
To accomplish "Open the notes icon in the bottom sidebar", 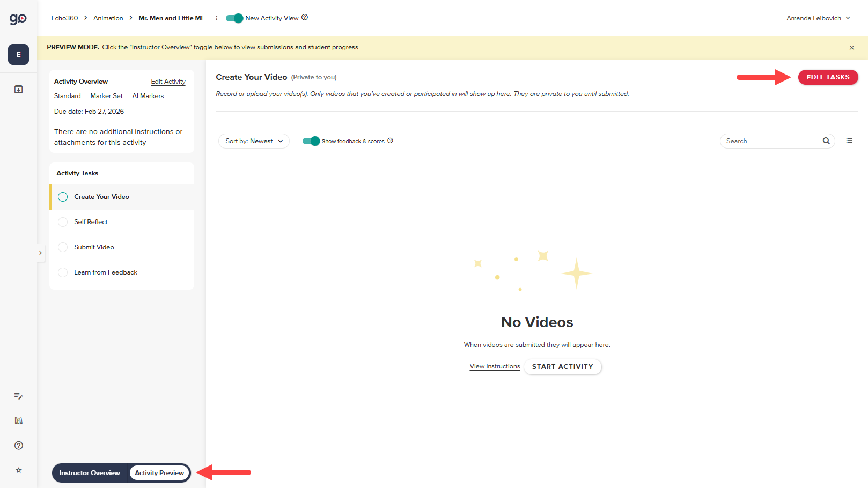I will tap(18, 396).
